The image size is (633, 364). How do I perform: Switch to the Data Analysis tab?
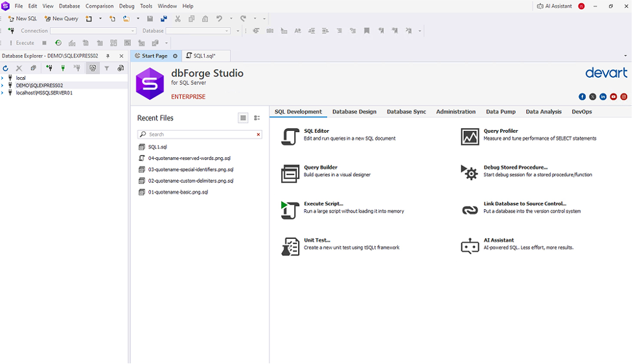(x=544, y=112)
